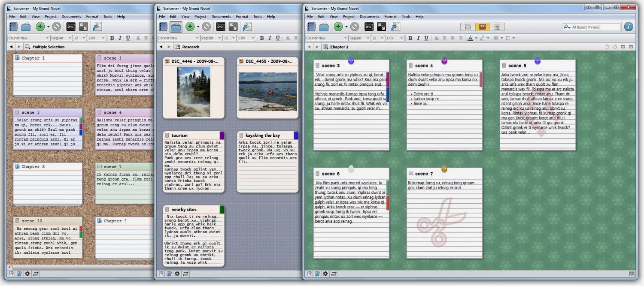Toggle Italic in right window format bar
The width and height of the screenshot is (644, 286).
pyautogui.click(x=418, y=38)
